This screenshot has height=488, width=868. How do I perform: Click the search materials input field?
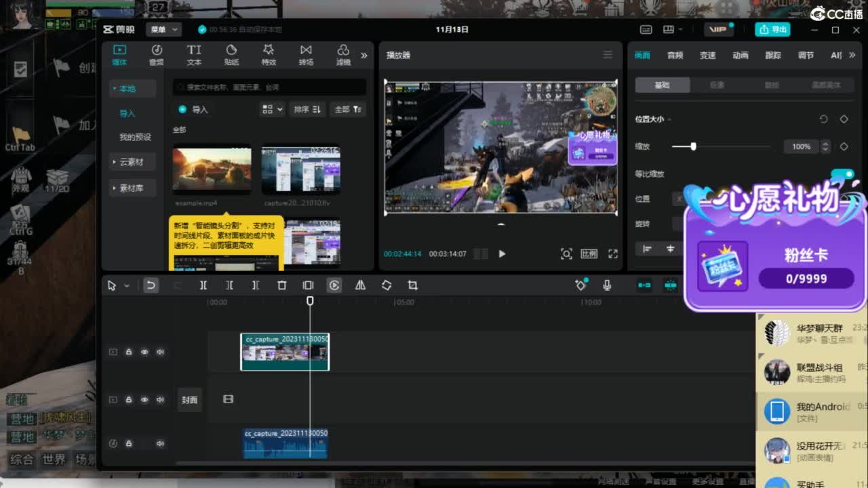[269, 87]
